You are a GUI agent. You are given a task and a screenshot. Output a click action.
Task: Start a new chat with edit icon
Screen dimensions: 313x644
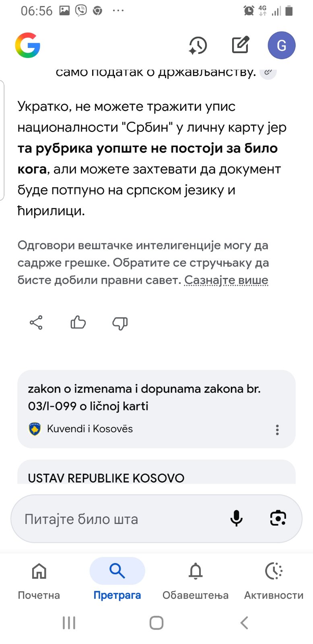point(241,45)
